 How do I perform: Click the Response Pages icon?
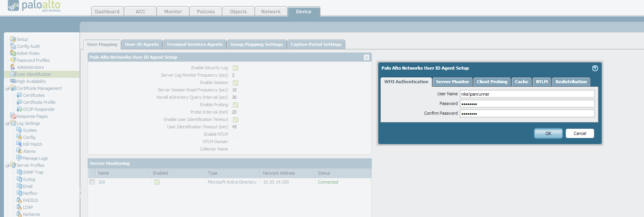[13, 116]
